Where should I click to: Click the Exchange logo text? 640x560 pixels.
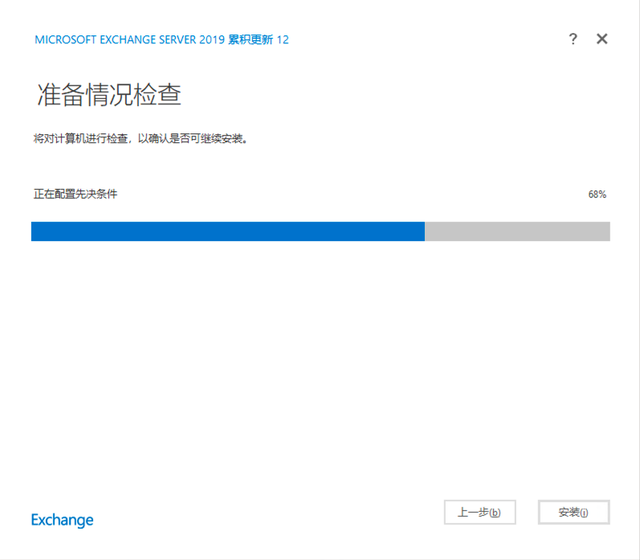coord(62,520)
